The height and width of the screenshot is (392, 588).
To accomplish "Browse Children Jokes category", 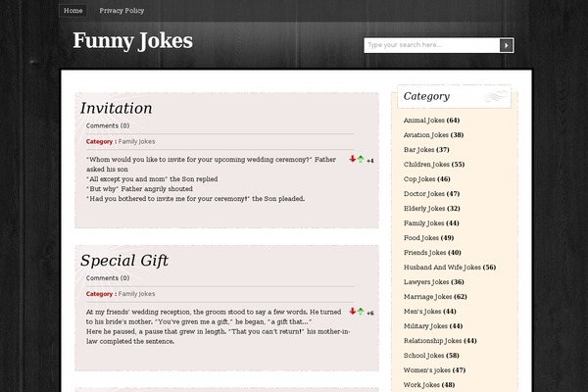I will pos(426,165).
